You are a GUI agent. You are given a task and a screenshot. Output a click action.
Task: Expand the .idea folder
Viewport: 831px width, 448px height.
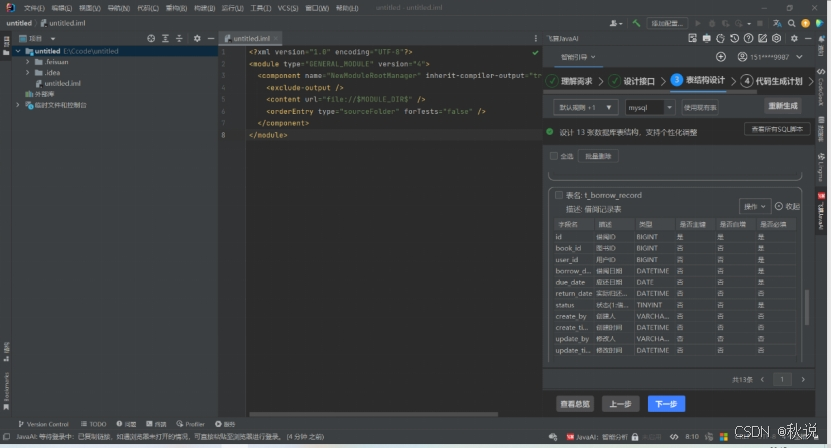pos(28,73)
